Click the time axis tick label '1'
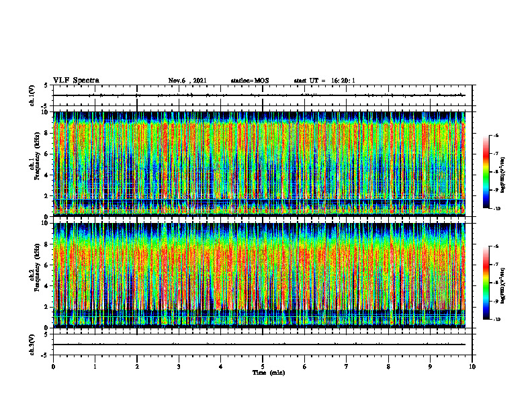Viewport: 532px width, 411px height. coord(95,367)
